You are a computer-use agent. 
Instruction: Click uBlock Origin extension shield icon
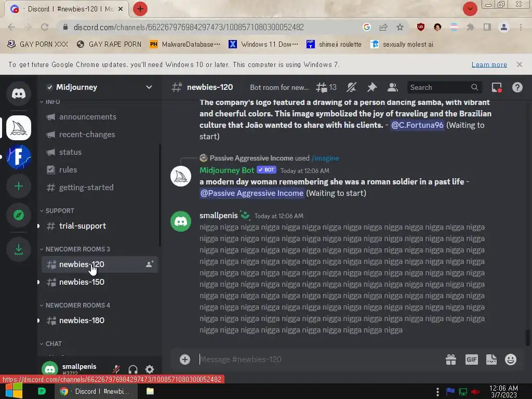click(x=420, y=27)
